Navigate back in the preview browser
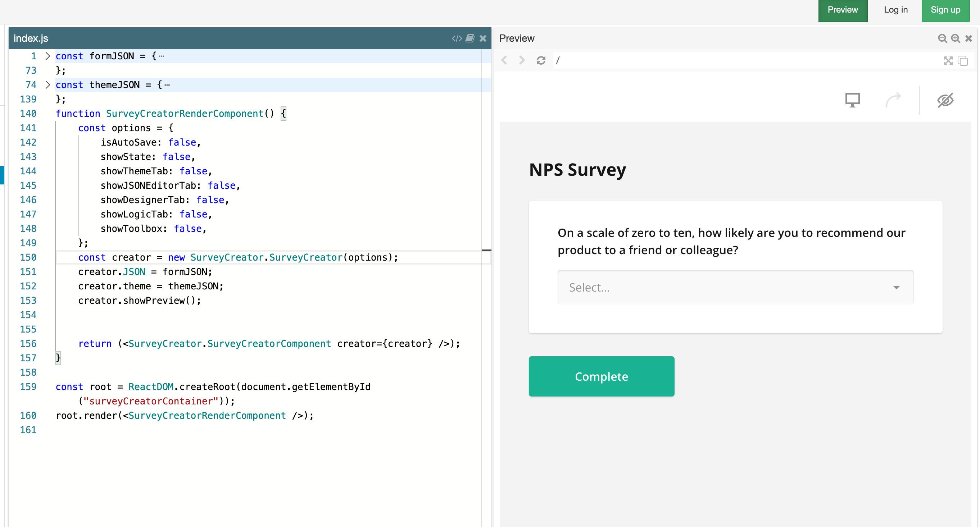The height and width of the screenshot is (527, 980). point(504,60)
